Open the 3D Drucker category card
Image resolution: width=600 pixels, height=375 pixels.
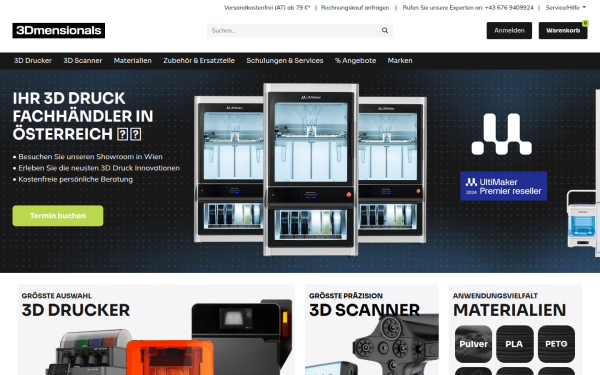[156, 330]
